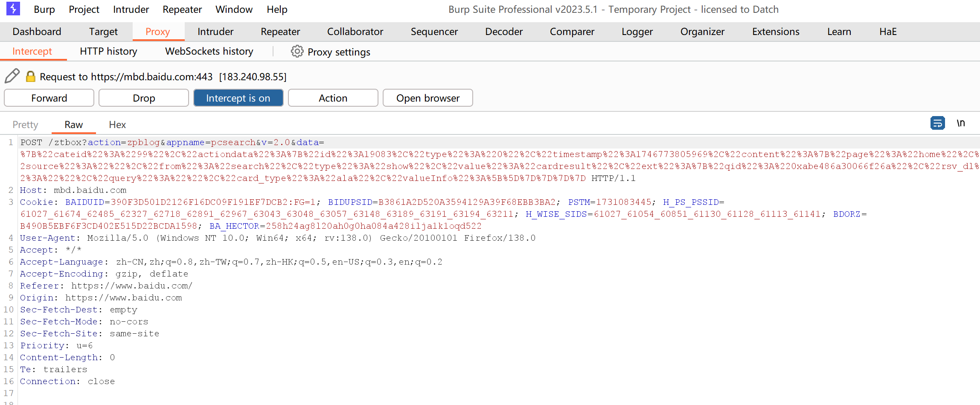980x405 pixels.
Task: Click the padlock HTTPS icon
Action: [x=30, y=76]
